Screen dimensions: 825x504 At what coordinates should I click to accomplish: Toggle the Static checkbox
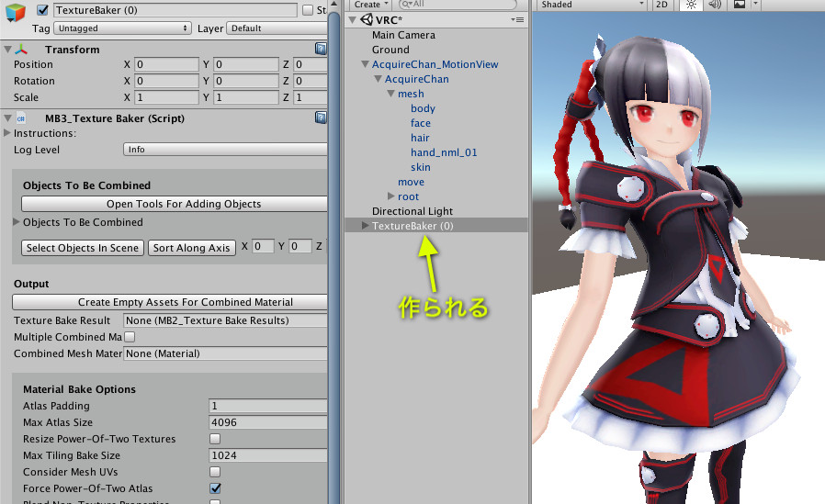[x=308, y=10]
